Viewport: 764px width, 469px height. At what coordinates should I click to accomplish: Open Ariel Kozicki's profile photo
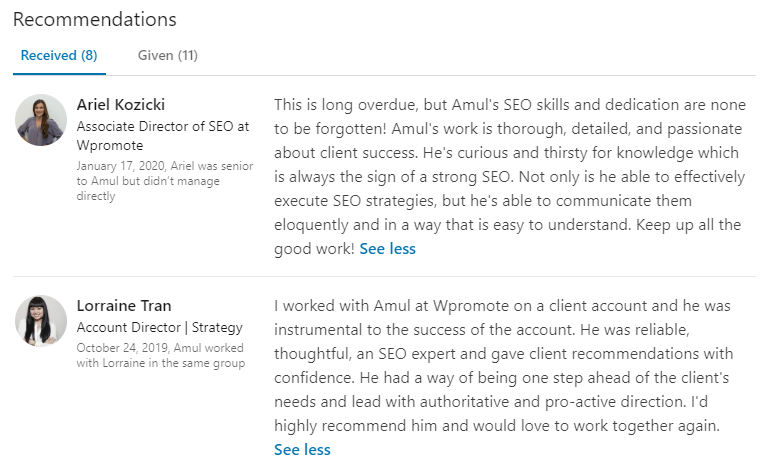(x=41, y=120)
